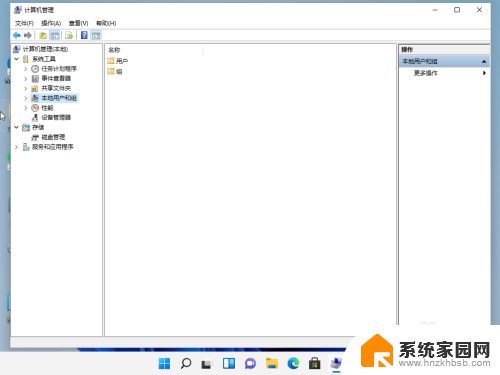500x375 pixels.
Task: Click the Up one level toolbar icon
Action: point(43,35)
